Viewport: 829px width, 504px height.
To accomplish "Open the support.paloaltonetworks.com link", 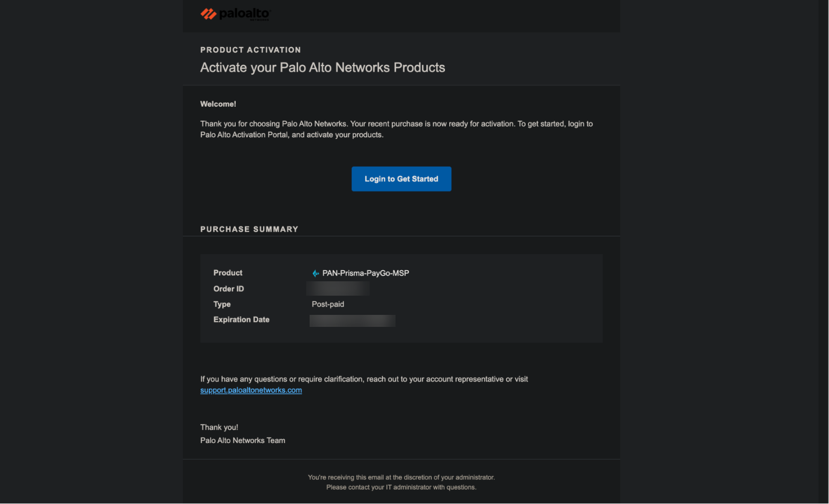I will coord(251,390).
